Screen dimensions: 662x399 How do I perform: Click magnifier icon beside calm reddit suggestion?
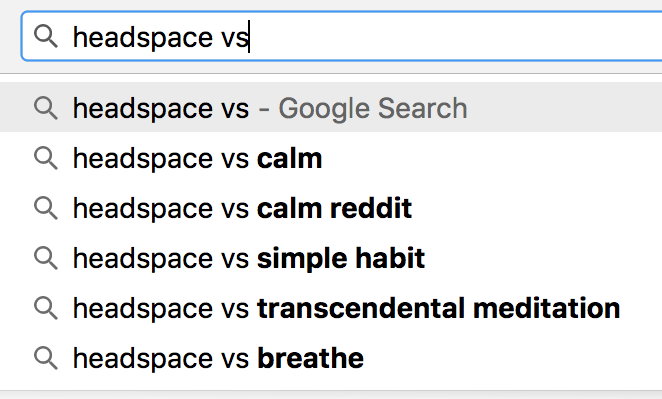(x=46, y=208)
